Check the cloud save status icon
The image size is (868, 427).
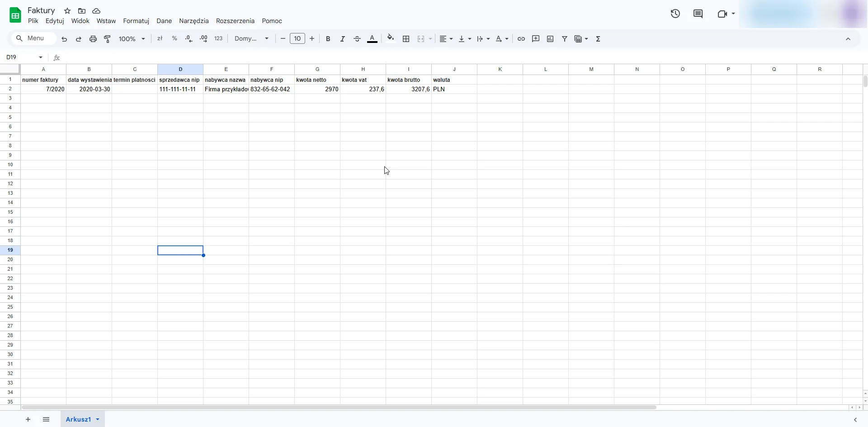pyautogui.click(x=96, y=10)
